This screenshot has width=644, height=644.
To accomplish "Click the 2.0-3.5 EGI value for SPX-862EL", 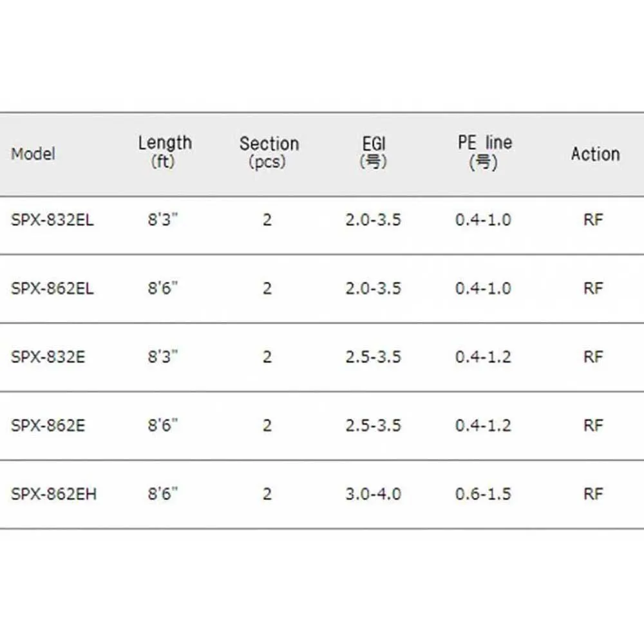I will [373, 289].
